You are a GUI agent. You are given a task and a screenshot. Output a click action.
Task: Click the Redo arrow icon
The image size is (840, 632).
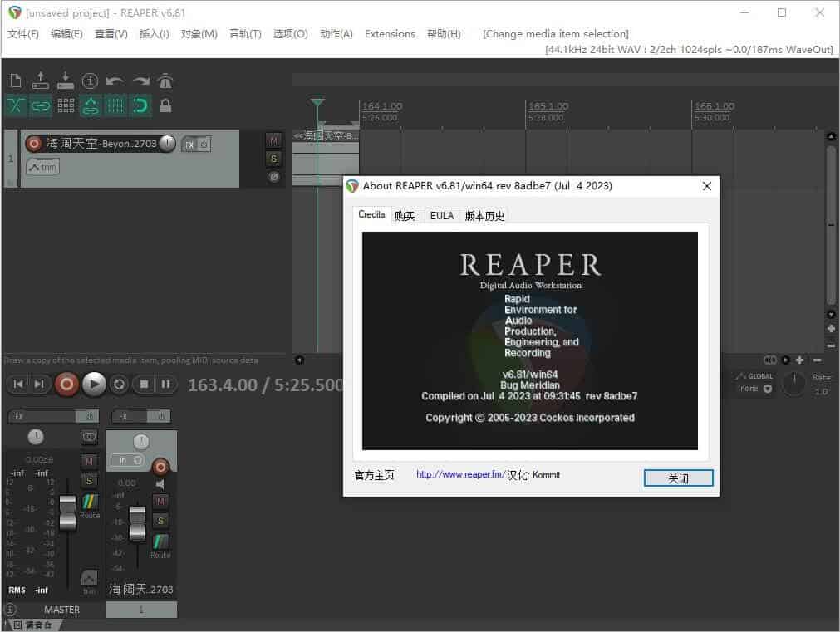point(140,81)
